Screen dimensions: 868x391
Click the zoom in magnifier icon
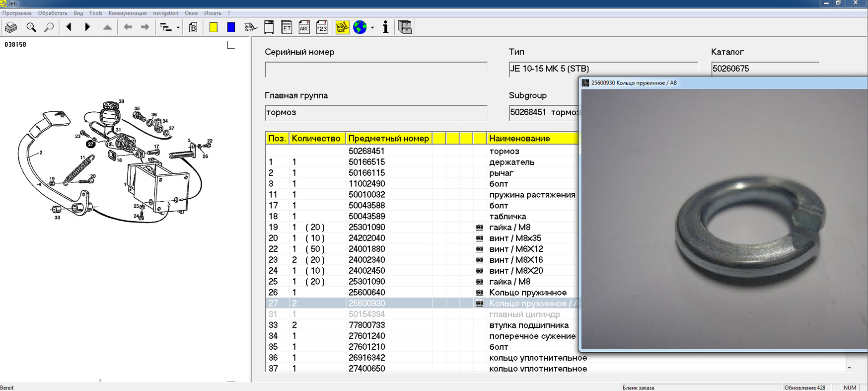point(31,27)
